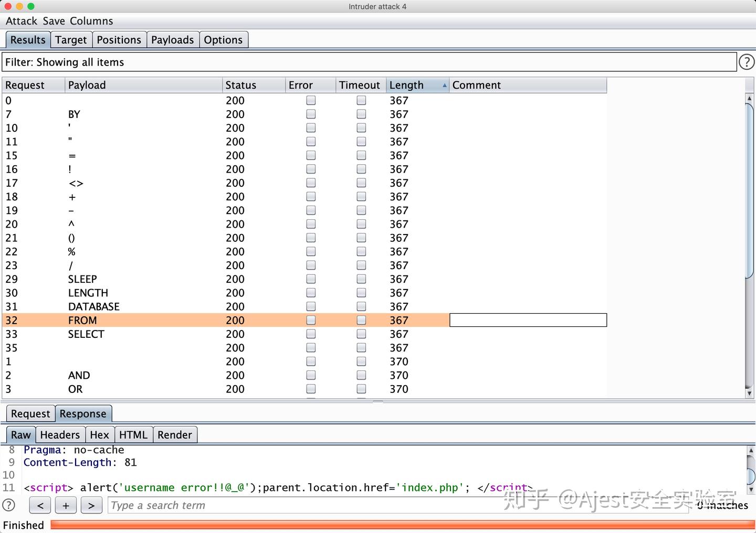Check the Timeout box for the DATABASE payload
Image resolution: width=756 pixels, height=533 pixels.
pyautogui.click(x=361, y=306)
